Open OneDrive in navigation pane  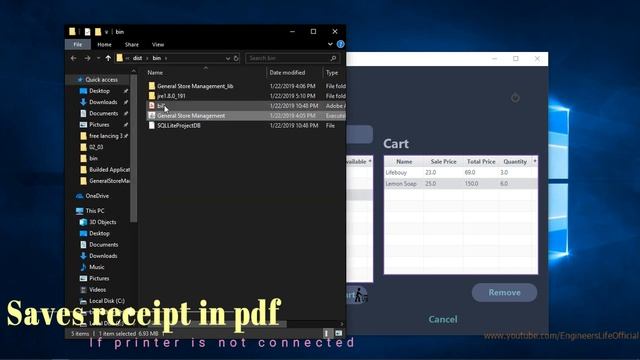click(97, 196)
